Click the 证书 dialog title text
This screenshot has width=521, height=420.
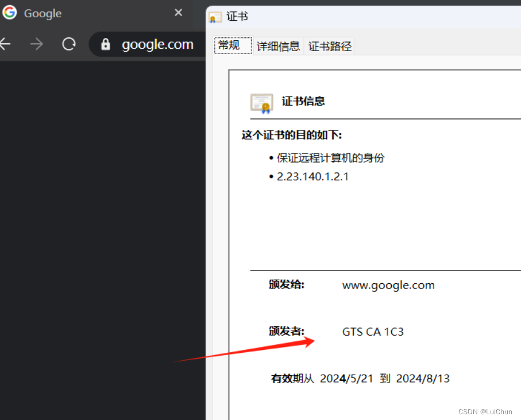237,17
